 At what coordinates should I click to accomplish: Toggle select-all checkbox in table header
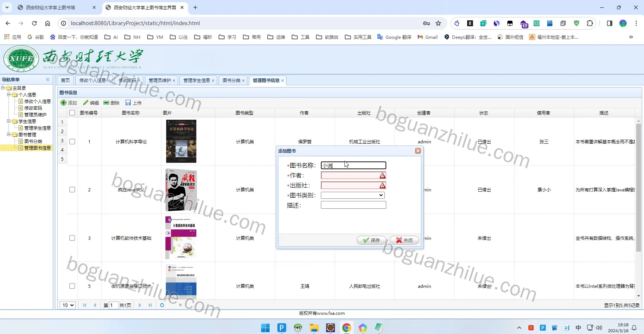click(x=72, y=113)
